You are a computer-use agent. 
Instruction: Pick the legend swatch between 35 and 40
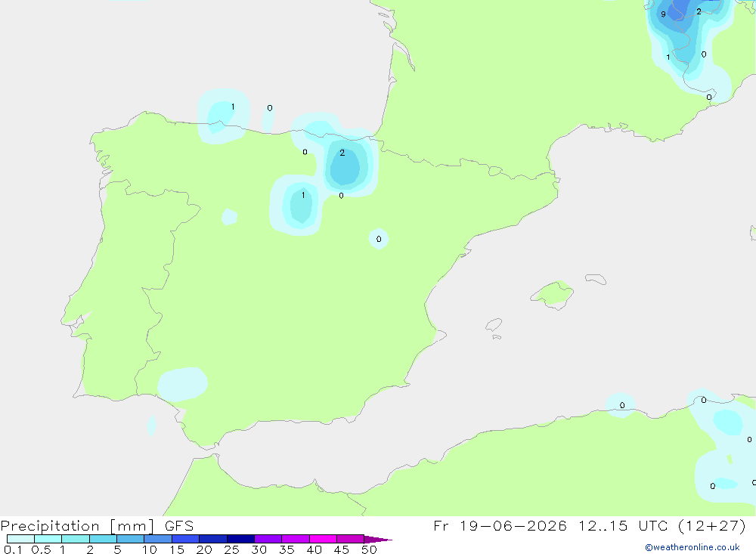pos(295,539)
